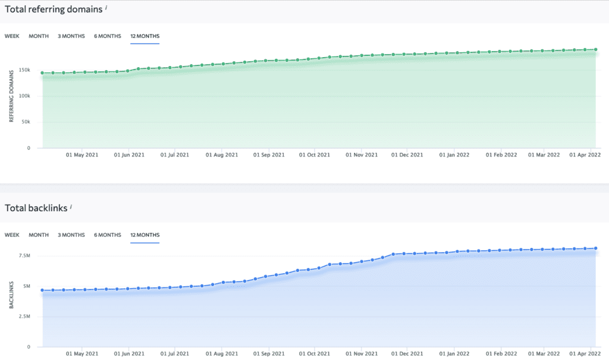Image resolution: width=609 pixels, height=364 pixels.
Task: Select MONTH tab in referring domains chart
Action: click(x=39, y=36)
